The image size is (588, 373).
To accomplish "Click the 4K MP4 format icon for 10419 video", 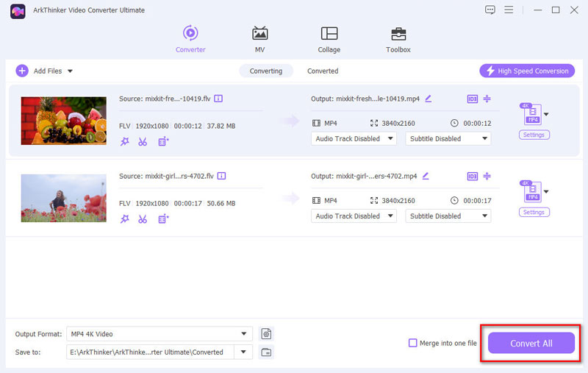I will tap(531, 114).
